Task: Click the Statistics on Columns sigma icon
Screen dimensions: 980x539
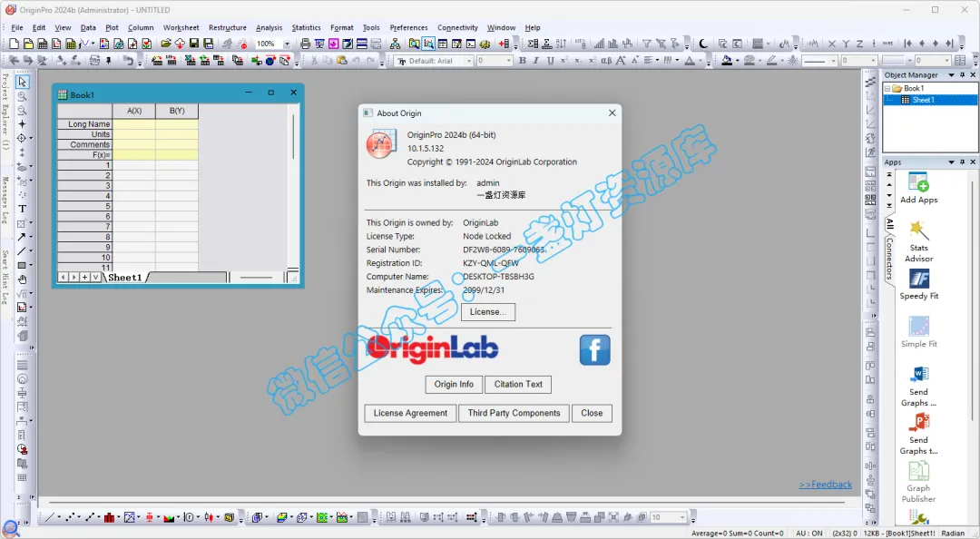Action: coord(533,44)
